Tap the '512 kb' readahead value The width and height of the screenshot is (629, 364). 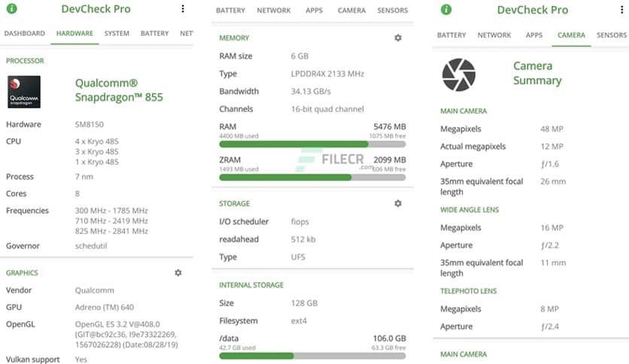pos(303,239)
